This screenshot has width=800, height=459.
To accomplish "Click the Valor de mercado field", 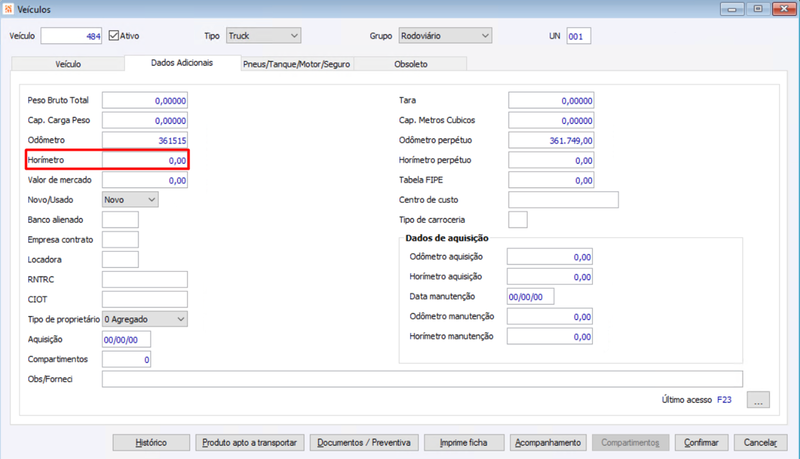I will pyautogui.click(x=145, y=180).
